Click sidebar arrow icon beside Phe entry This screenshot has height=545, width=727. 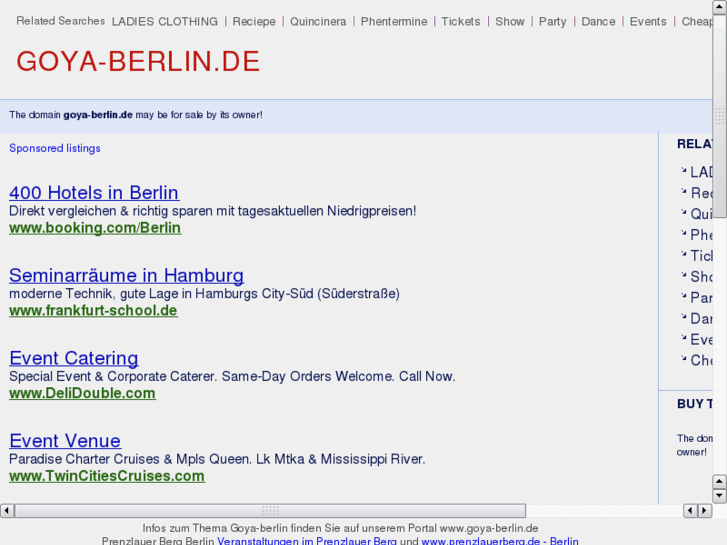coord(683,233)
